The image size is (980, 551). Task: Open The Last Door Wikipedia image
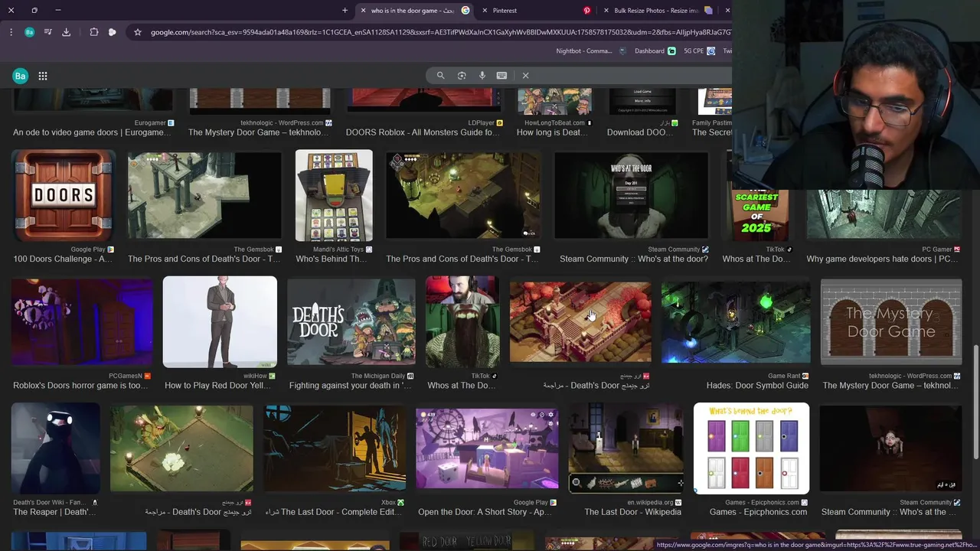pos(626,448)
